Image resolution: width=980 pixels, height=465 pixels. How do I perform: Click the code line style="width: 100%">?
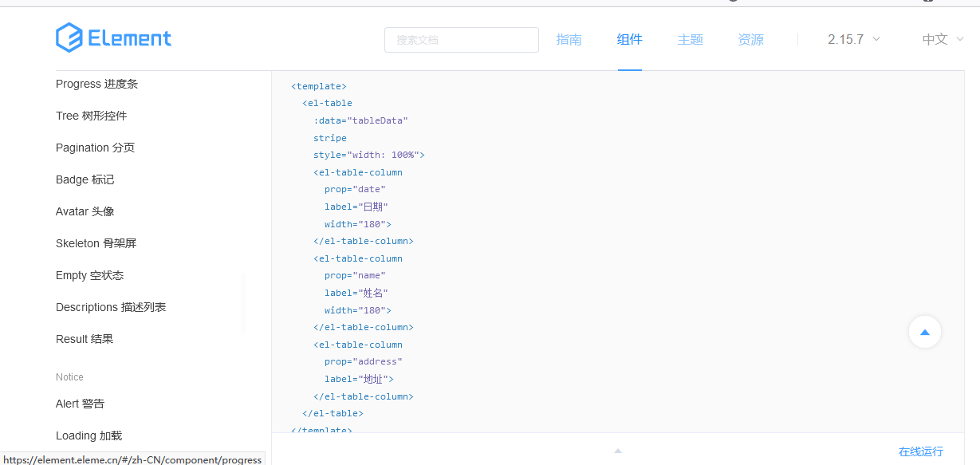pyautogui.click(x=369, y=155)
